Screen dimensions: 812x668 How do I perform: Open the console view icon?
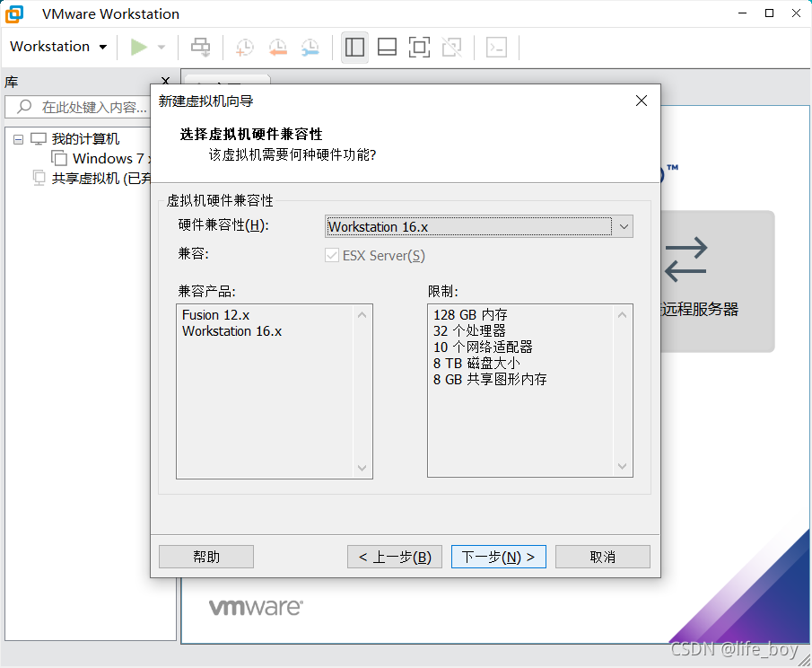click(x=496, y=48)
